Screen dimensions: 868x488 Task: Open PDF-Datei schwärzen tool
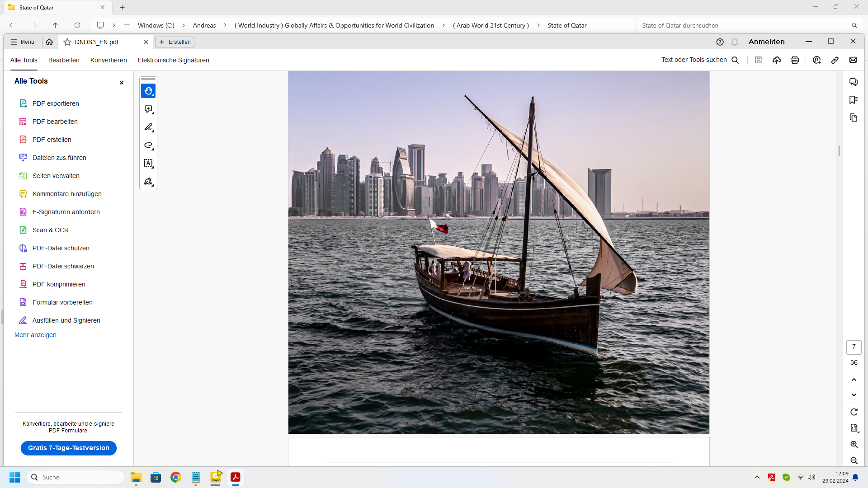(63, 266)
